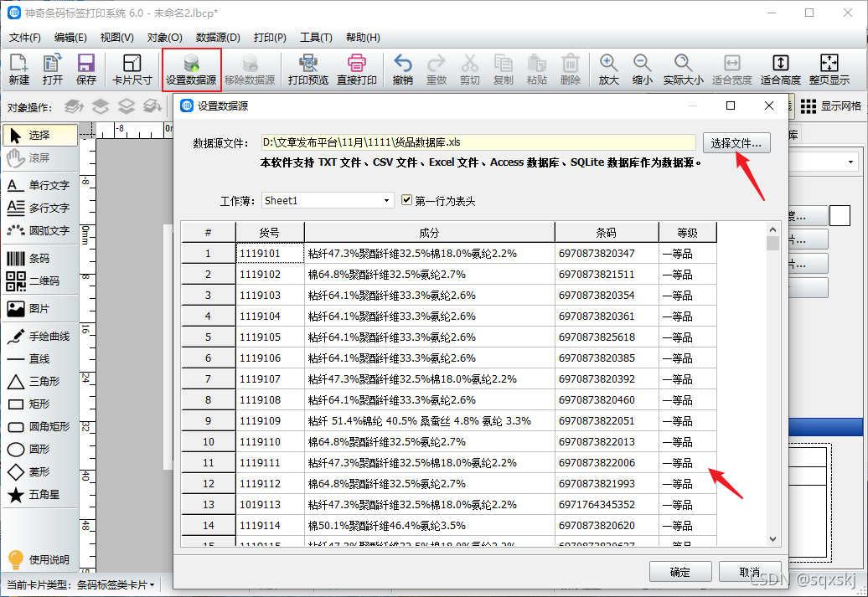Screen dimensions: 868x597
Task: Select the 选择 pointer tool
Action: coord(40,135)
